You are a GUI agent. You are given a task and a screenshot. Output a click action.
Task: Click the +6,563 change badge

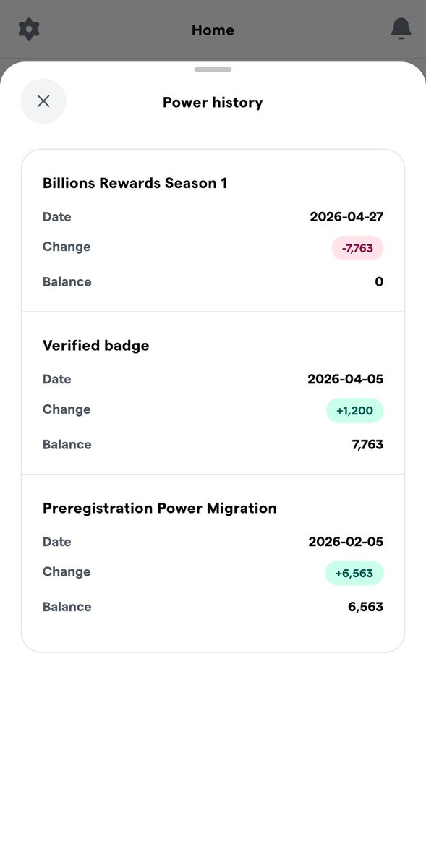coord(354,574)
